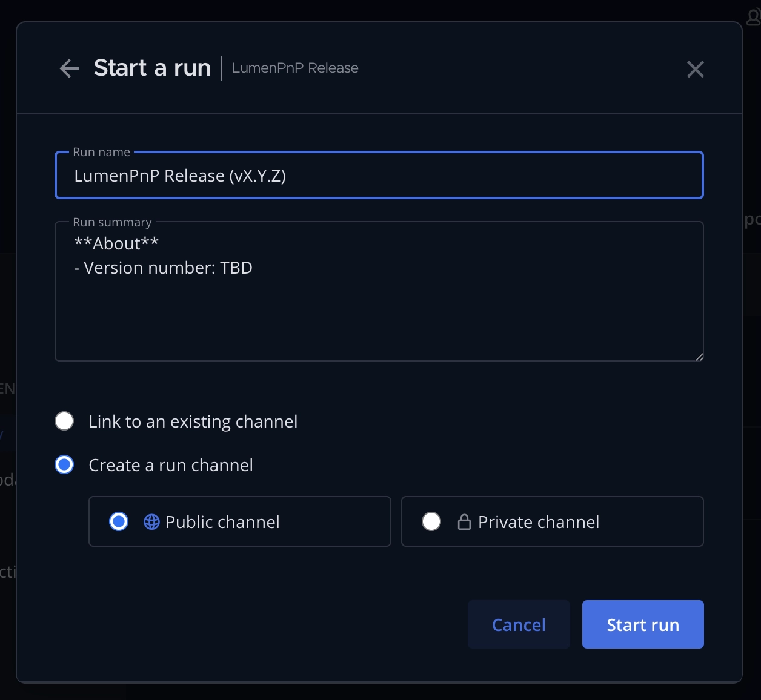Click the "Private channel" label text

click(538, 522)
